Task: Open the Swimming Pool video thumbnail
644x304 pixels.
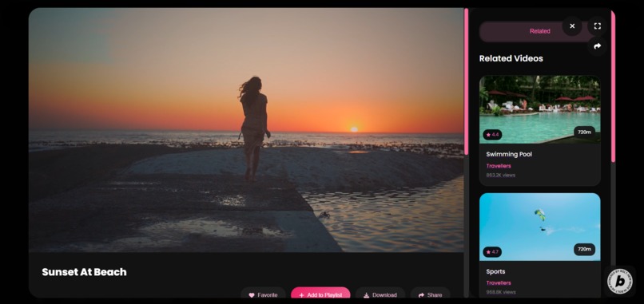Action: [x=539, y=109]
